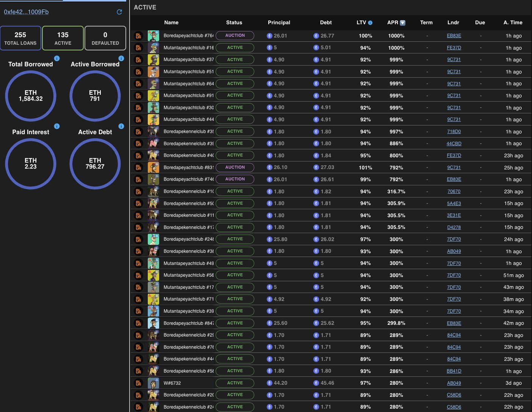
Task: Open the W#6732 NFT thumbnail
Action: (x=153, y=383)
